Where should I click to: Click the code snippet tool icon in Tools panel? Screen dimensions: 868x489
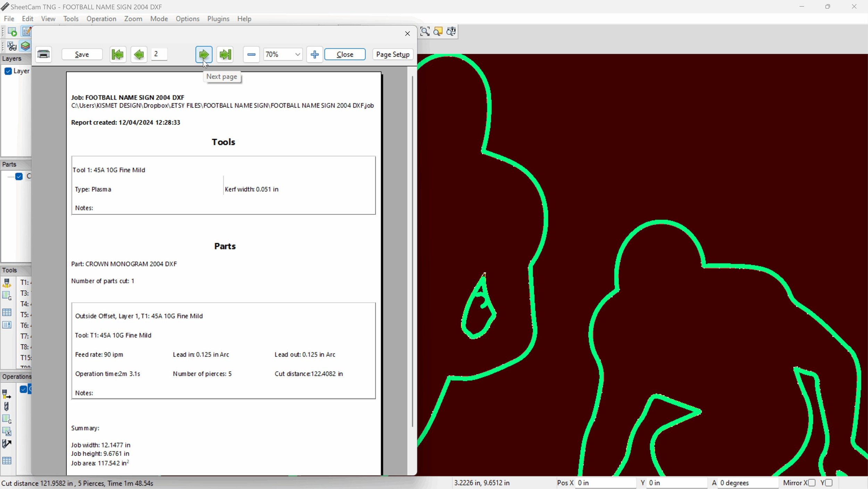(7, 296)
